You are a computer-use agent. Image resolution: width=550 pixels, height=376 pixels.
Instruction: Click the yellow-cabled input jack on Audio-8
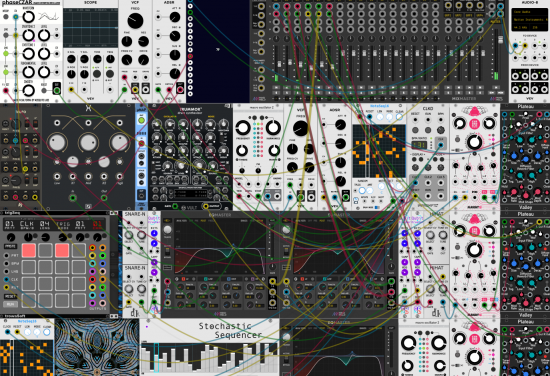pos(525,46)
